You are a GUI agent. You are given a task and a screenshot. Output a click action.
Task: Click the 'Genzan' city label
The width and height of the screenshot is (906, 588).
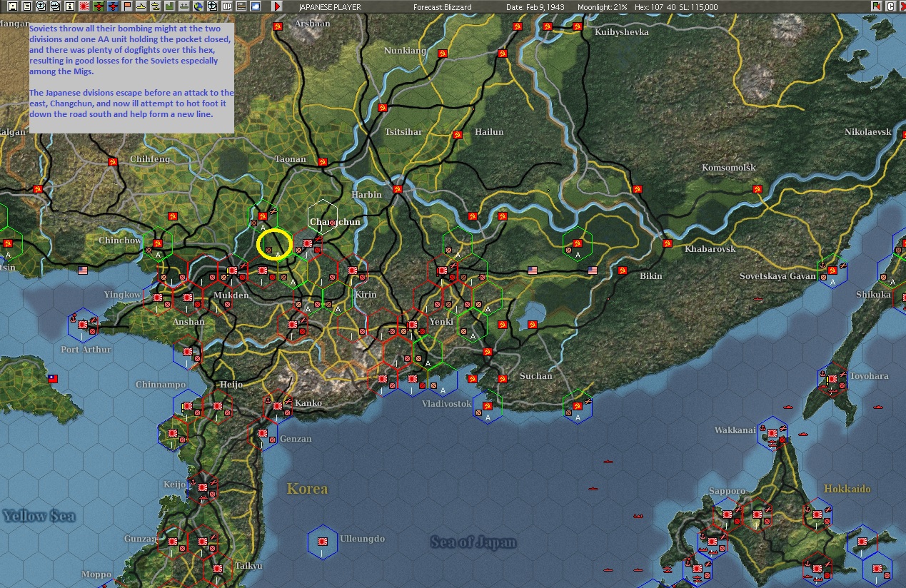coord(296,438)
